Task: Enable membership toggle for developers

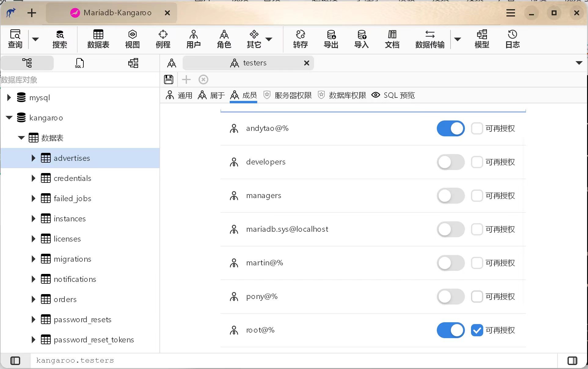Action: [x=451, y=162]
